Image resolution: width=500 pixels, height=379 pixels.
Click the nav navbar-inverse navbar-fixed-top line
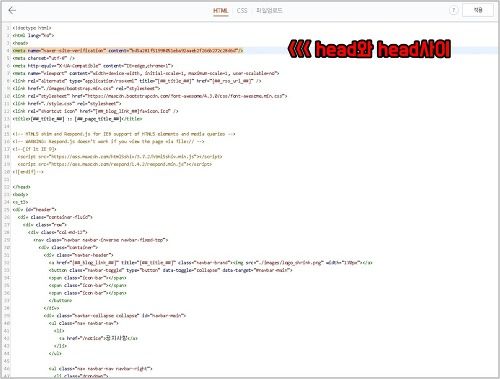tap(101, 240)
